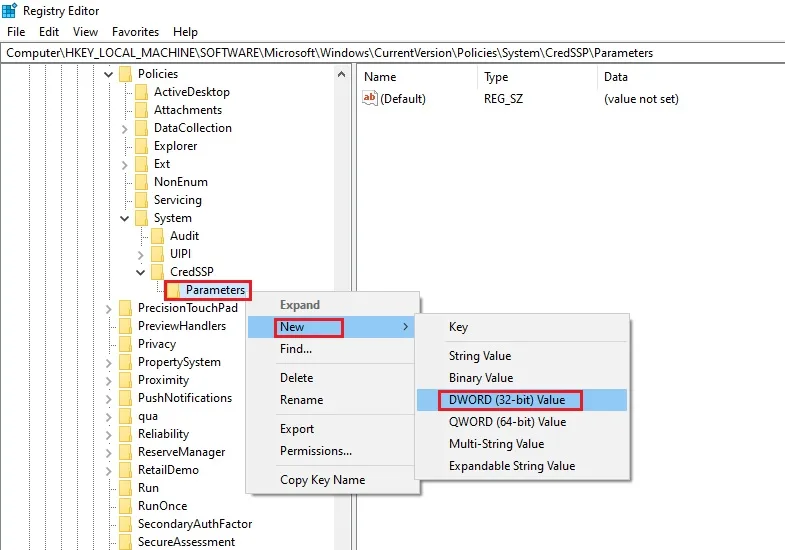The width and height of the screenshot is (785, 550).
Task: Open the View menu
Action: click(x=85, y=32)
